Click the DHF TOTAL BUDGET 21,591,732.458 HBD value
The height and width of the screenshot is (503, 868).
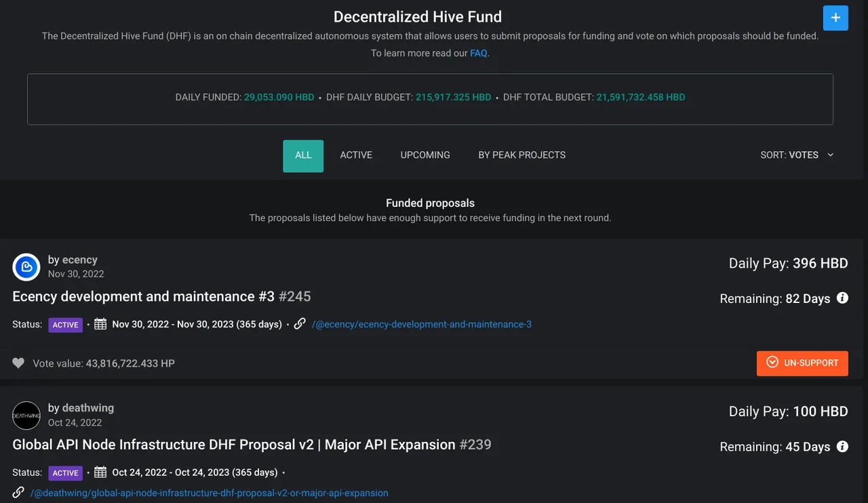(x=641, y=98)
